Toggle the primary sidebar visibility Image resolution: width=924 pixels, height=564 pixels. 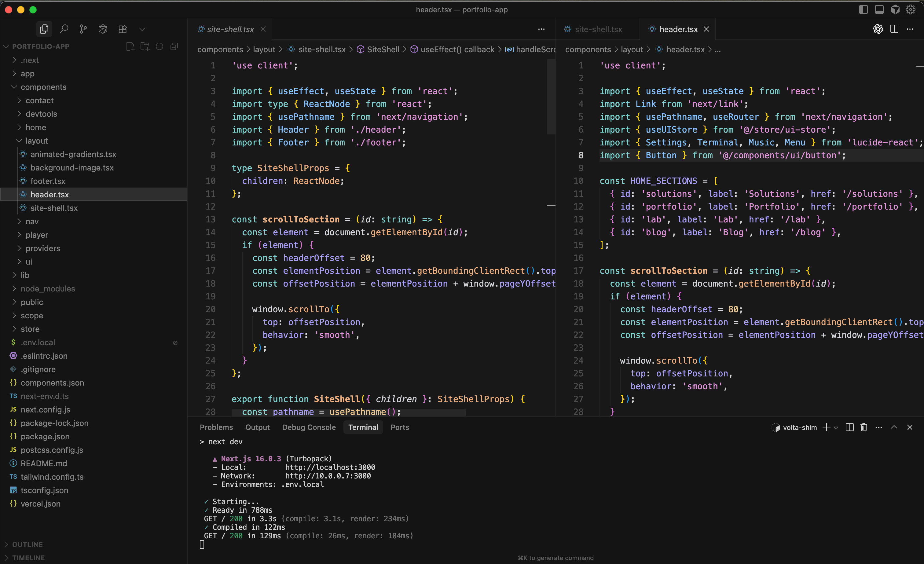point(863,9)
